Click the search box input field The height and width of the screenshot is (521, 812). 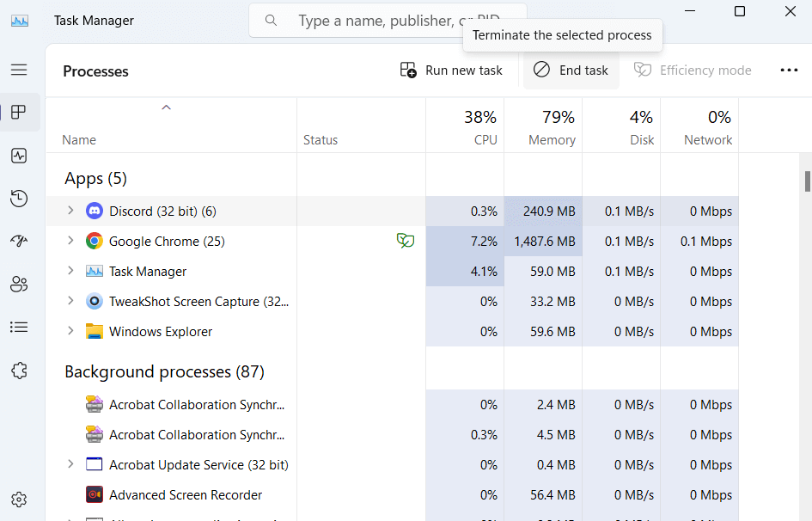coord(388,20)
